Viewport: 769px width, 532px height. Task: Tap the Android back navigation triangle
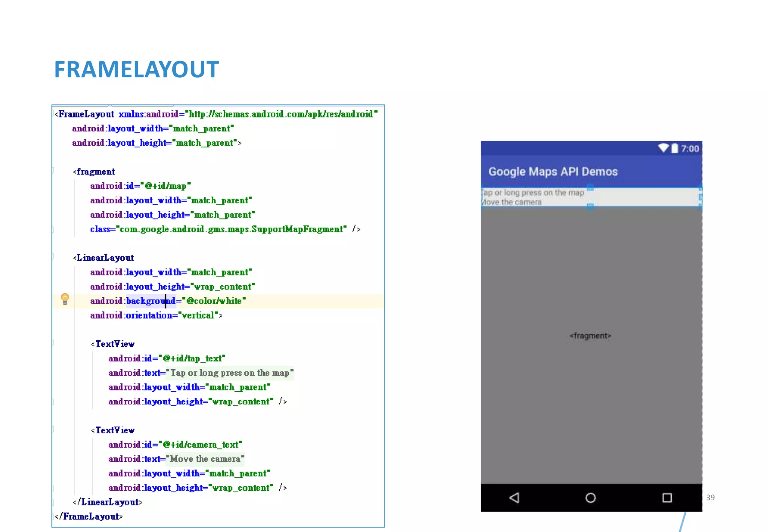click(514, 498)
